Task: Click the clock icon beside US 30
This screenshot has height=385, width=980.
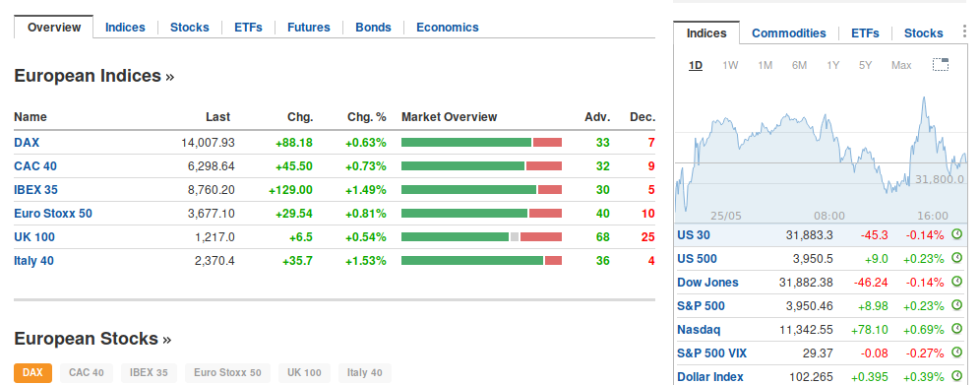Action: 956,235
